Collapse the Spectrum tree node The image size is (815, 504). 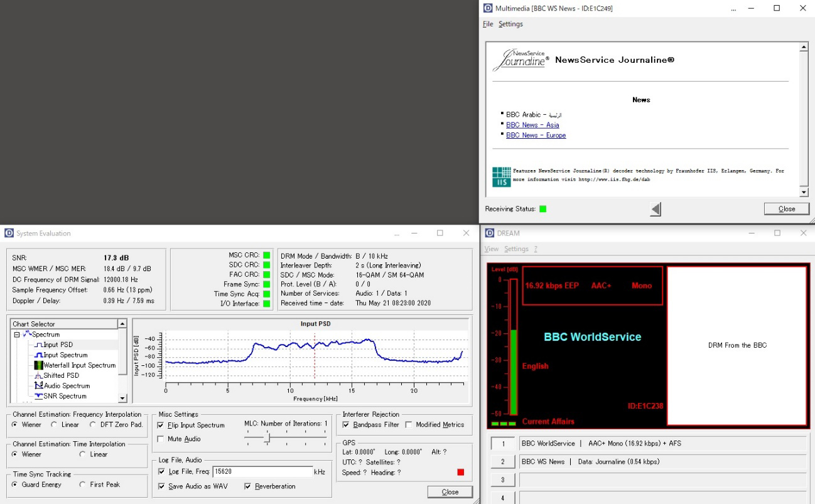[17, 335]
